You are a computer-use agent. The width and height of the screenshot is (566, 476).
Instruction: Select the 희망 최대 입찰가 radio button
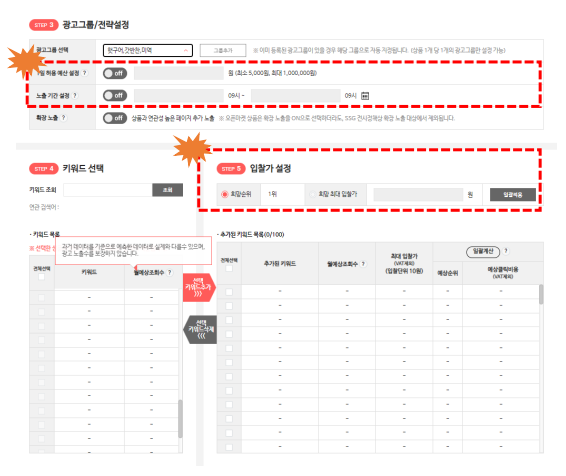tap(313, 195)
